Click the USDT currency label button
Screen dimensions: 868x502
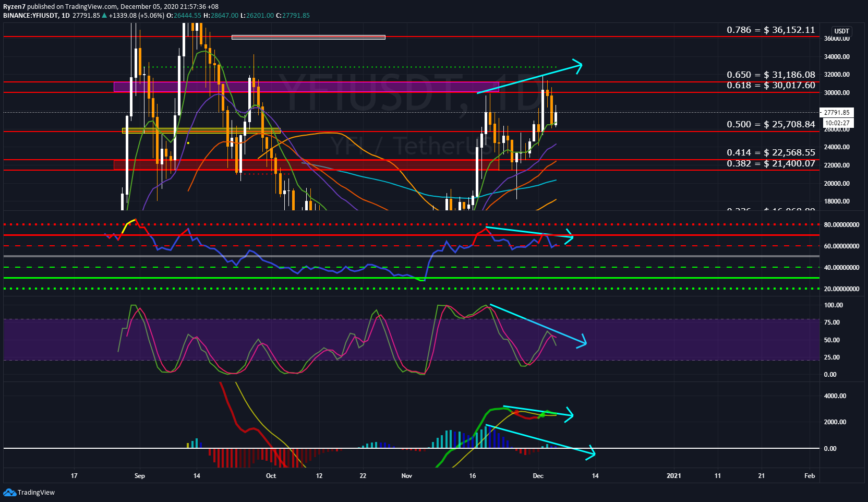coord(841,31)
